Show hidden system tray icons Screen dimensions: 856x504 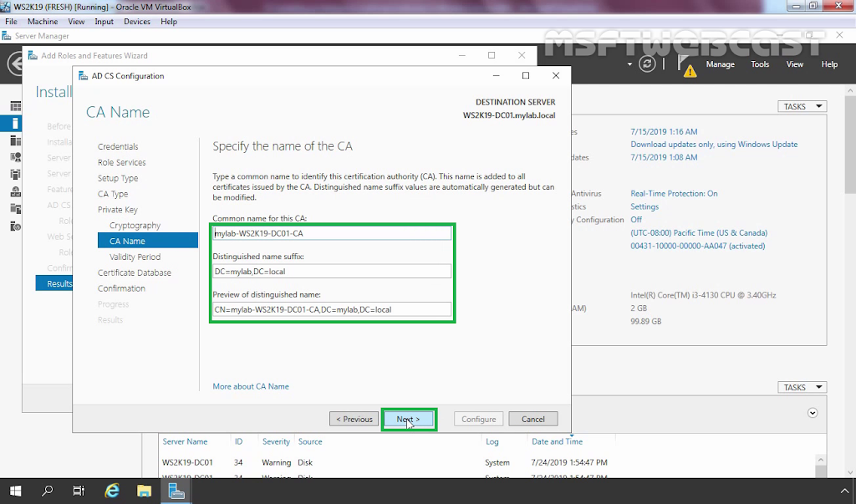click(x=844, y=491)
